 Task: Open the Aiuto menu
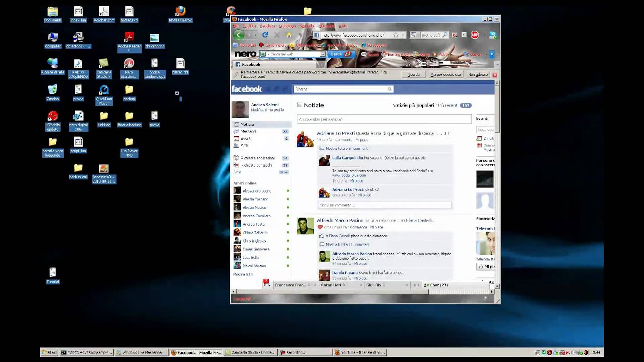click(343, 26)
